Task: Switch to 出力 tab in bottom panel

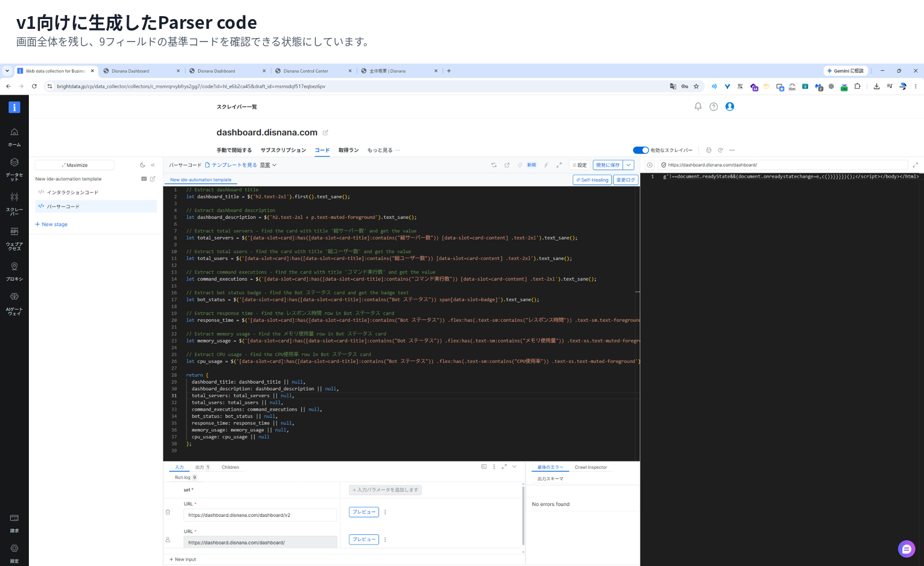Action: coord(202,467)
